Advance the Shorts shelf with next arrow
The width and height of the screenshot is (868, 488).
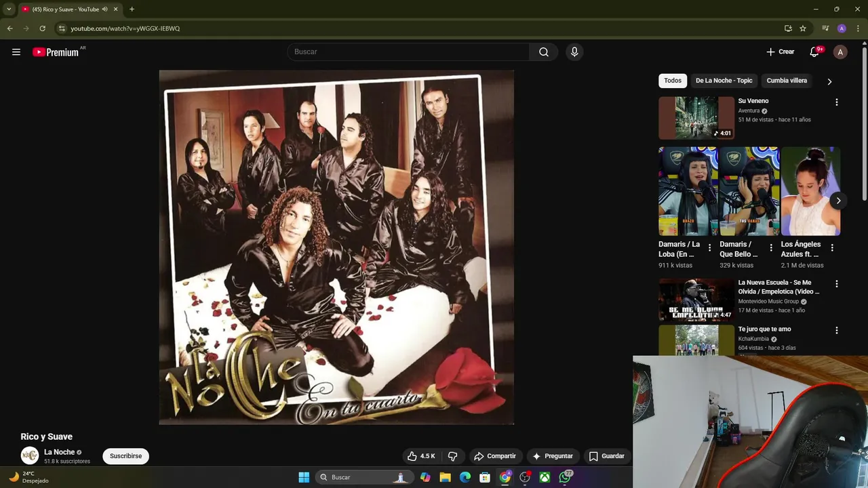click(838, 201)
